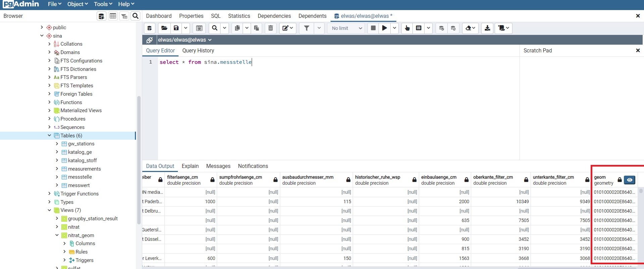Switch to the Query History tab
This screenshot has height=269, width=644.
198,51
